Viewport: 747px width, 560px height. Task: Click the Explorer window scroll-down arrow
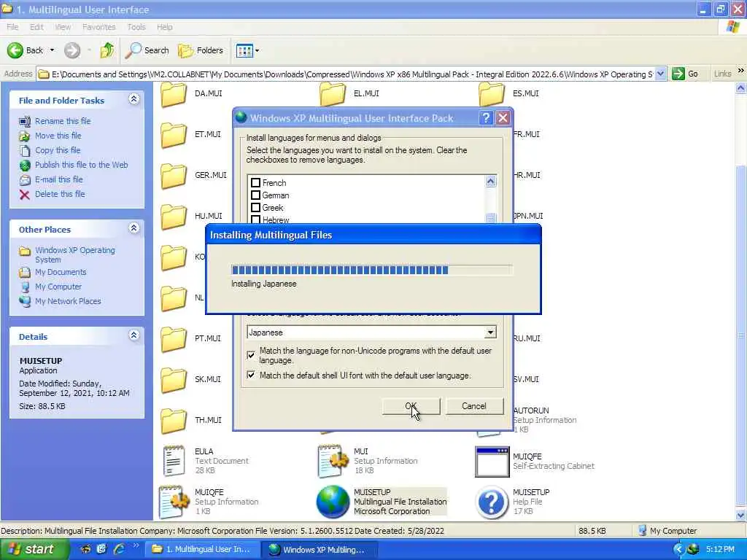(740, 516)
